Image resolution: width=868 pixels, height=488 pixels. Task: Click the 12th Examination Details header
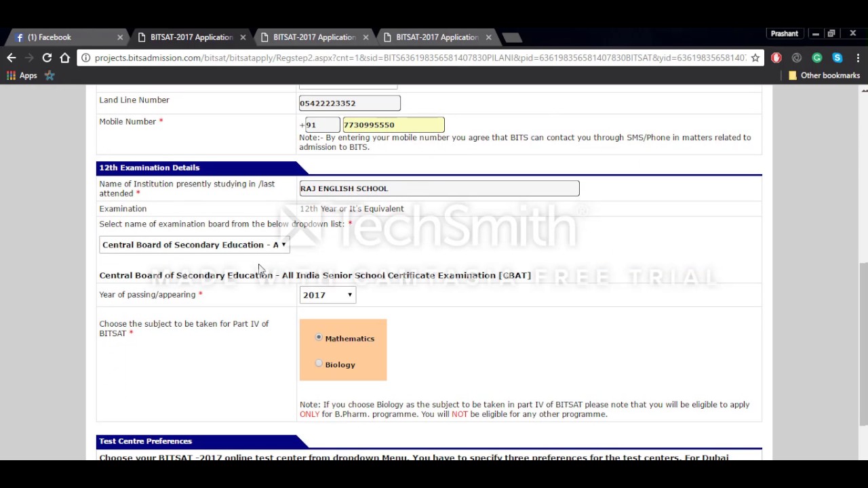(x=149, y=167)
